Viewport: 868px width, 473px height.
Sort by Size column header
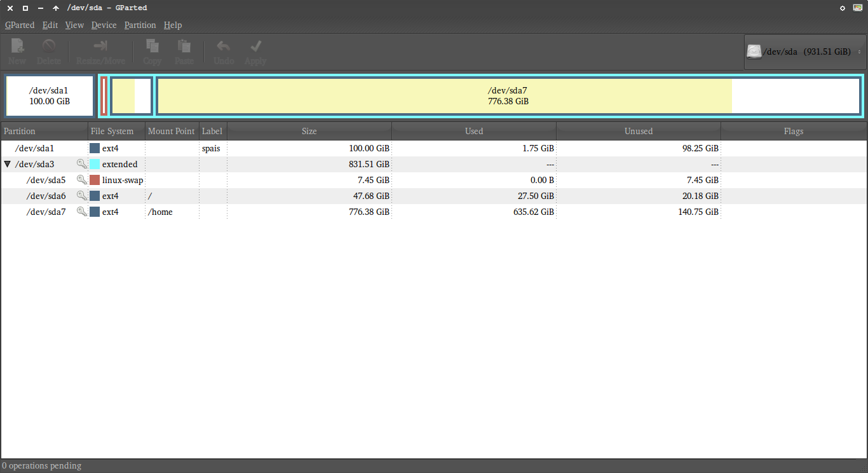click(x=309, y=131)
